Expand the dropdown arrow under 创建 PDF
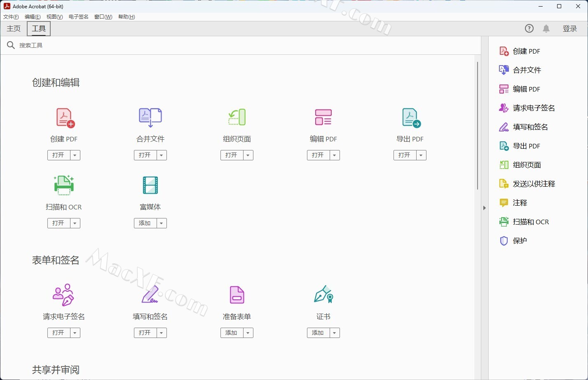The width and height of the screenshot is (588, 380). pyautogui.click(x=75, y=155)
